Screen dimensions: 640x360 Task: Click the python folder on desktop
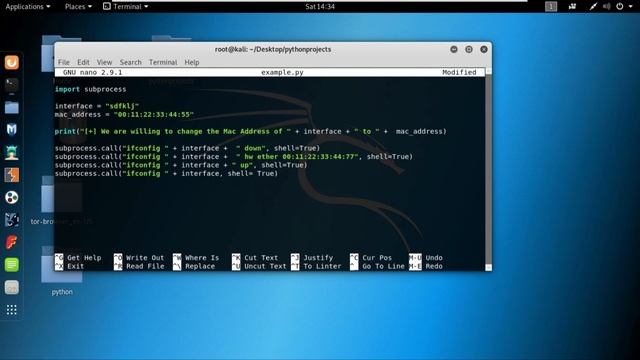pos(62,271)
